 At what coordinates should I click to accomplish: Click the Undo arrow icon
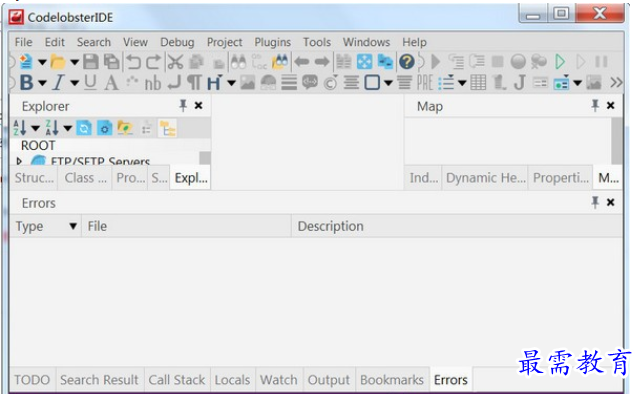coord(133,62)
